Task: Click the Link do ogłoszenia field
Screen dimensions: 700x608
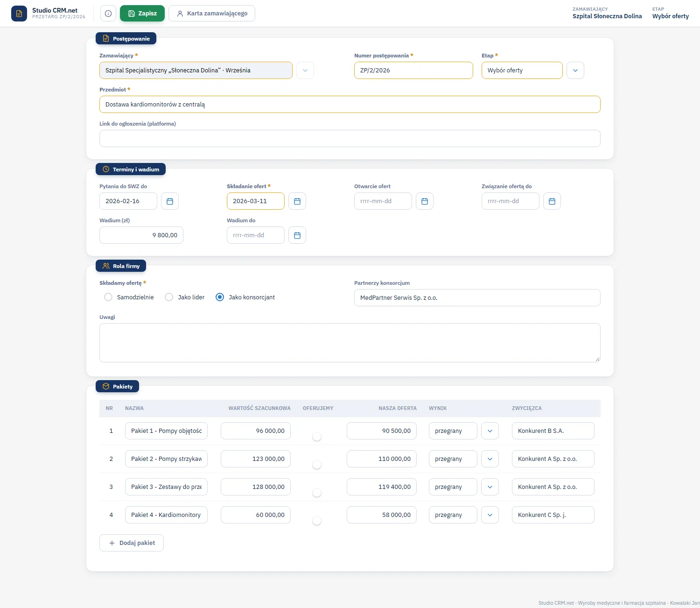Action: (350, 139)
